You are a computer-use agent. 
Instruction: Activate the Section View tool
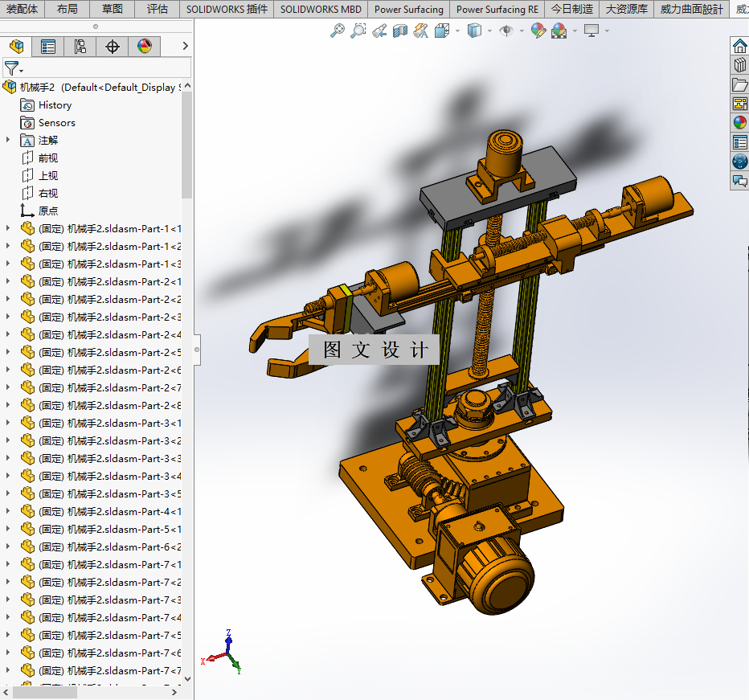[x=400, y=31]
